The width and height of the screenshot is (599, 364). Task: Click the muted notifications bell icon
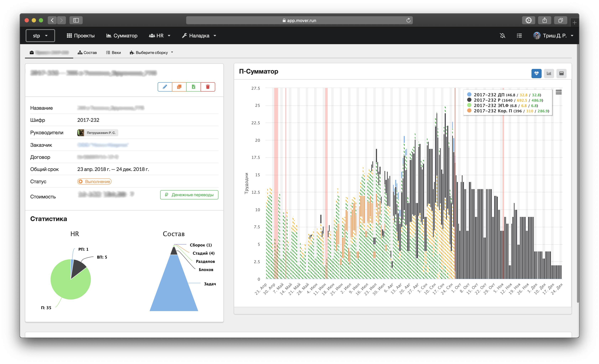pyautogui.click(x=502, y=36)
